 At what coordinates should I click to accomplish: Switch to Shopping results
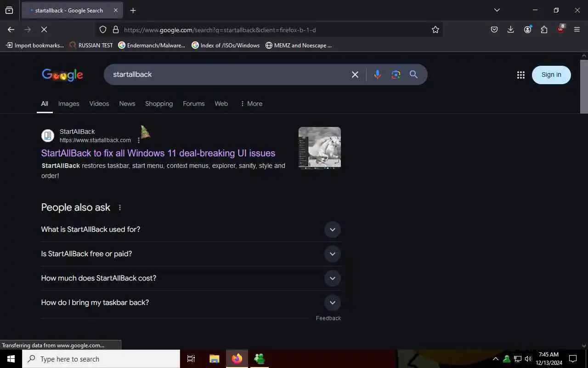pyautogui.click(x=159, y=103)
